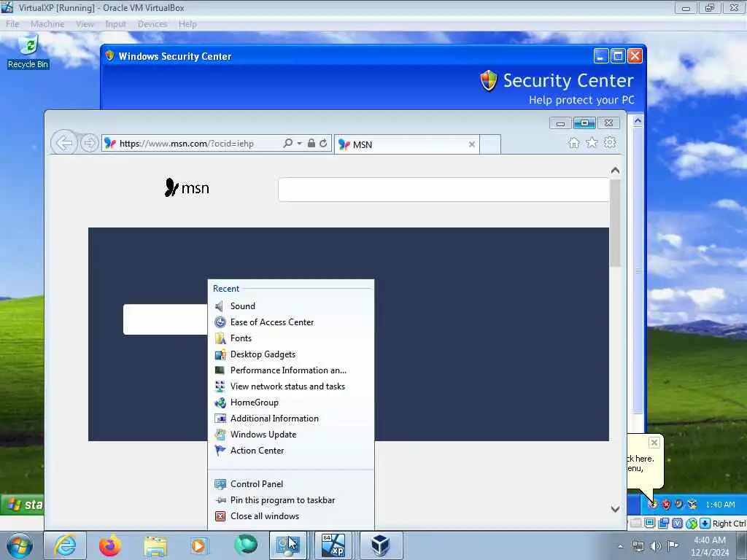The width and height of the screenshot is (747, 560).
Task: Click the XP Mode taskbar icon
Action: (333, 545)
